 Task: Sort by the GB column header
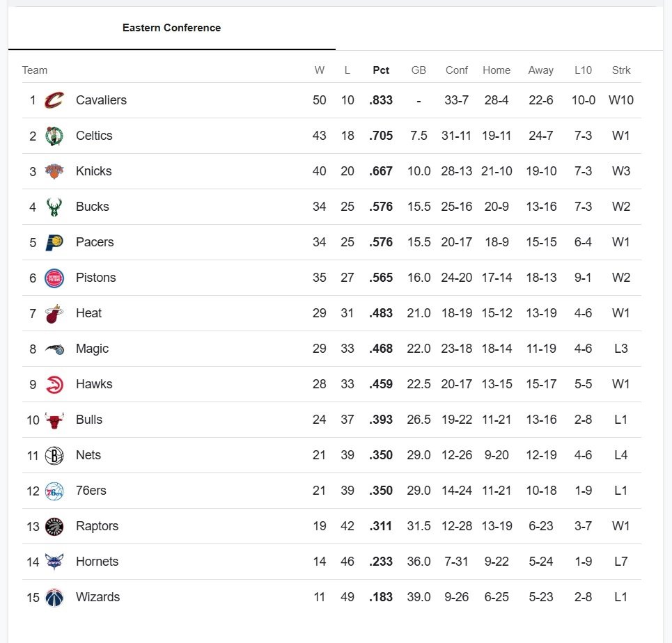click(x=419, y=70)
